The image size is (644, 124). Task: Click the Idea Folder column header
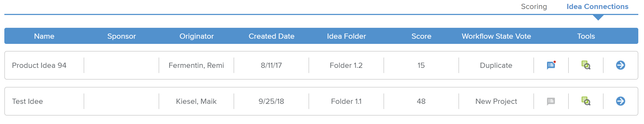(x=346, y=36)
